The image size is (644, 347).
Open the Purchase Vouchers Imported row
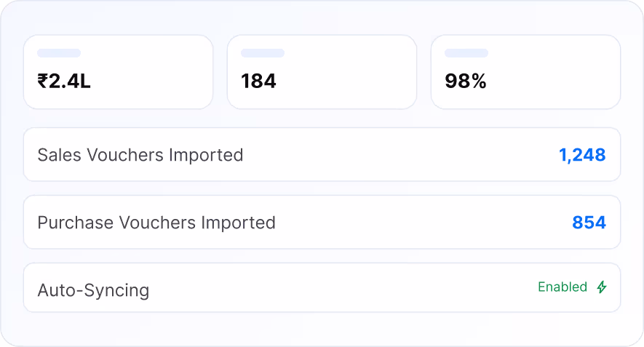[x=322, y=222]
